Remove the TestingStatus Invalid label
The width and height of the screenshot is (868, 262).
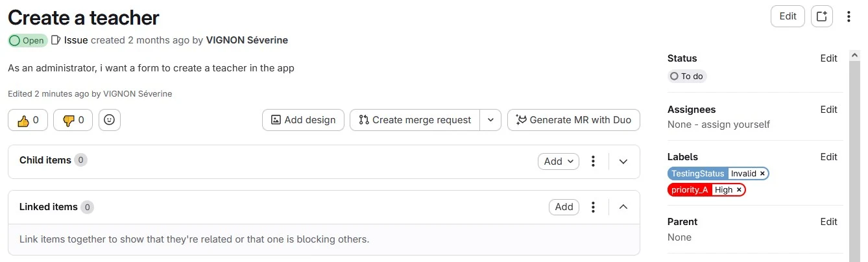click(762, 174)
